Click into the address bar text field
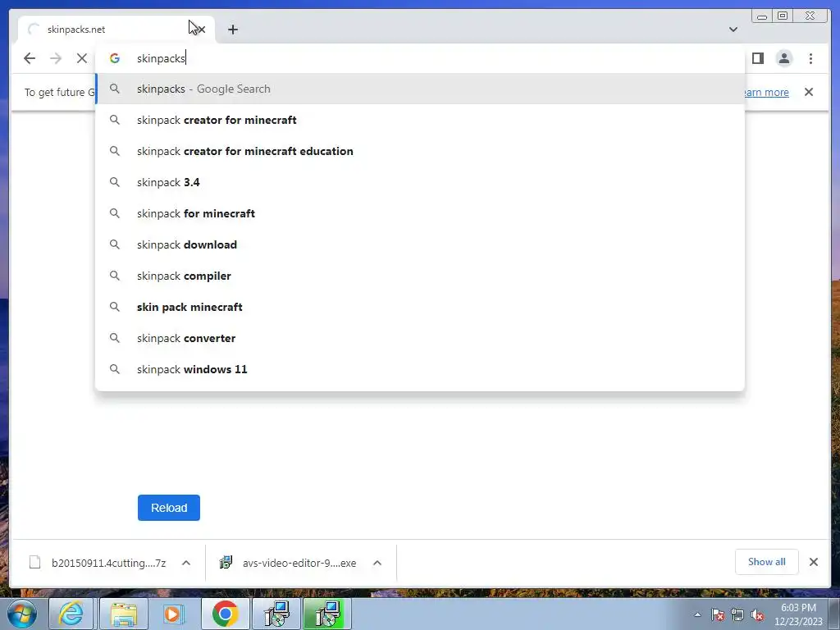840x630 pixels. (x=419, y=58)
